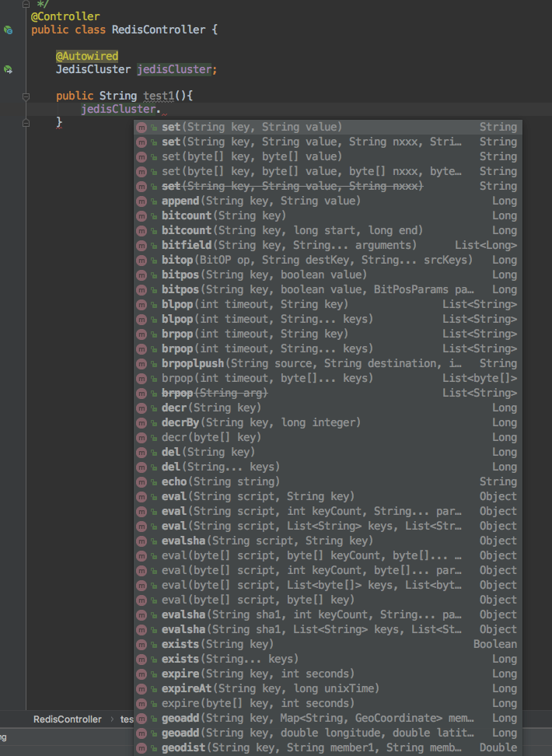Select decrBy(String key, long integer) completion
The width and height of the screenshot is (552, 756).
point(328,423)
